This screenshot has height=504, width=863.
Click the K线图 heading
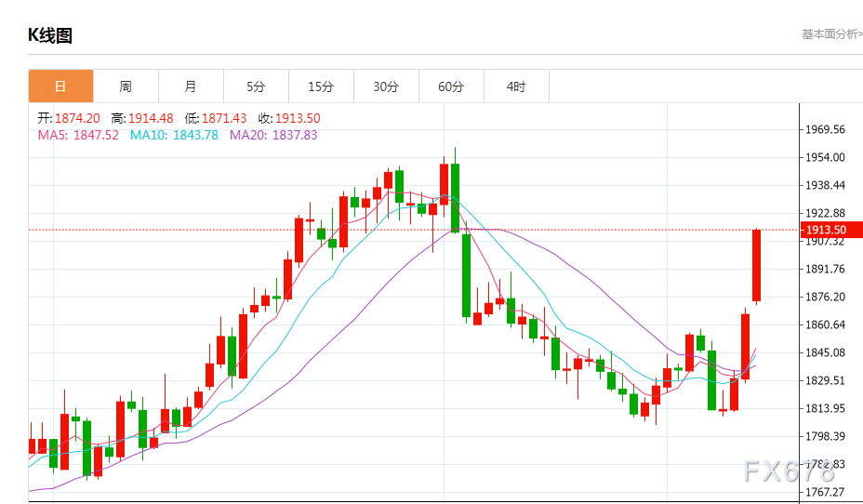[x=50, y=36]
